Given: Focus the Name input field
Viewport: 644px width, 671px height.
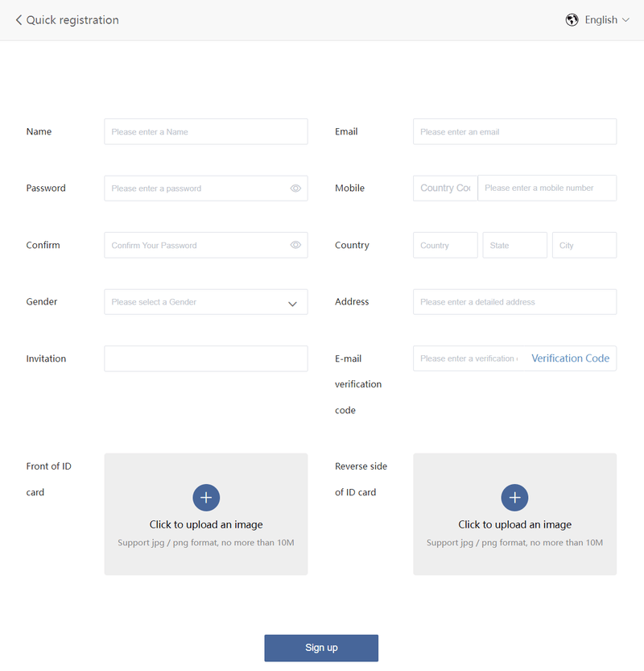Looking at the screenshot, I should click(206, 131).
